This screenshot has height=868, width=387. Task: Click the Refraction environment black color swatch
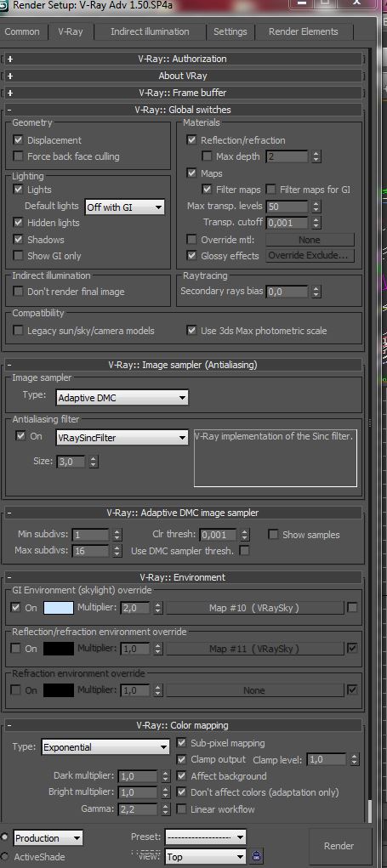58,690
